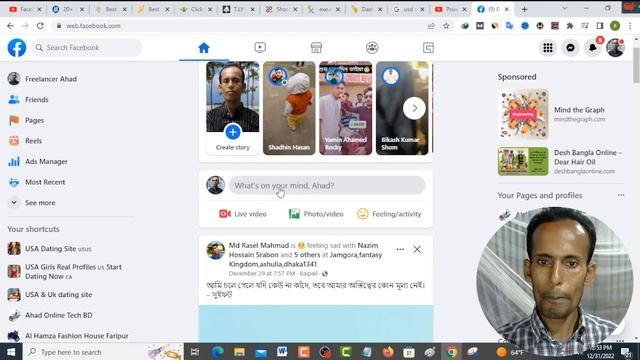Reload the page in browser
The width and height of the screenshot is (640, 360).
point(40,26)
